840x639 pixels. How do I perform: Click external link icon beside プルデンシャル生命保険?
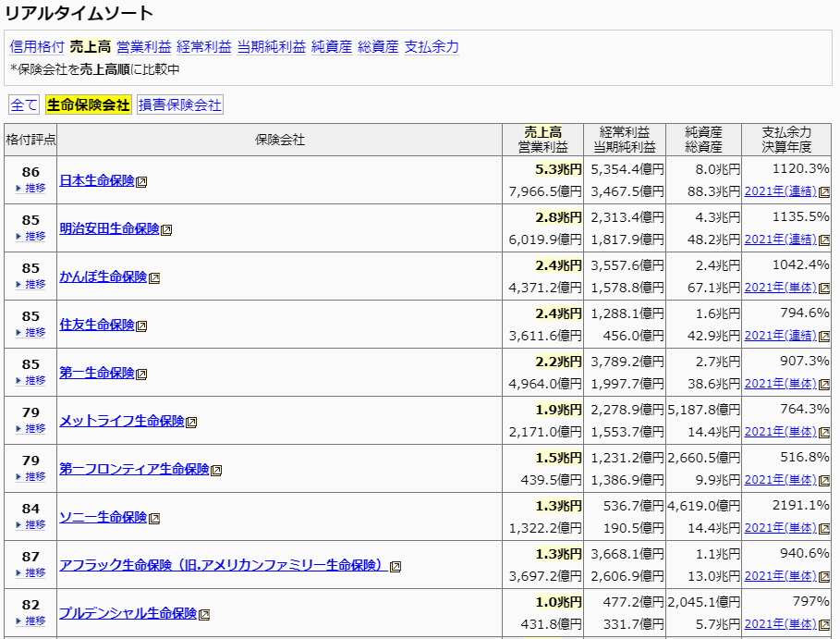click(x=204, y=615)
